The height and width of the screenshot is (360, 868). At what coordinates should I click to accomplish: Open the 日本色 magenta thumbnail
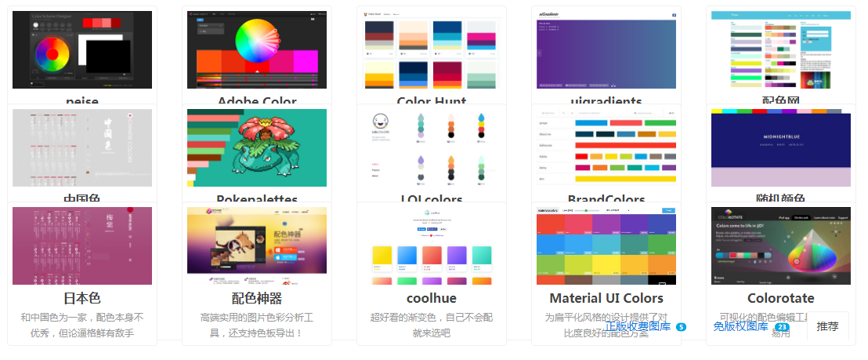click(x=82, y=246)
